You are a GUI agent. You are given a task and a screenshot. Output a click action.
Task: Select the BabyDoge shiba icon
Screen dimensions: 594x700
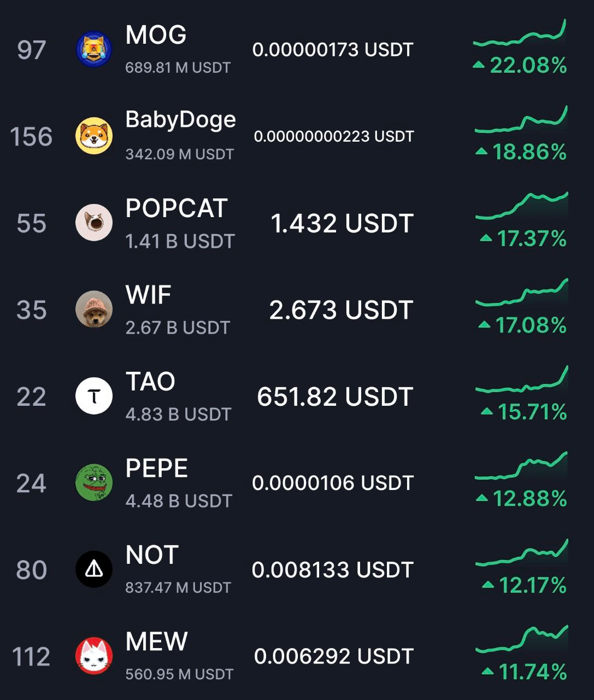tap(94, 136)
